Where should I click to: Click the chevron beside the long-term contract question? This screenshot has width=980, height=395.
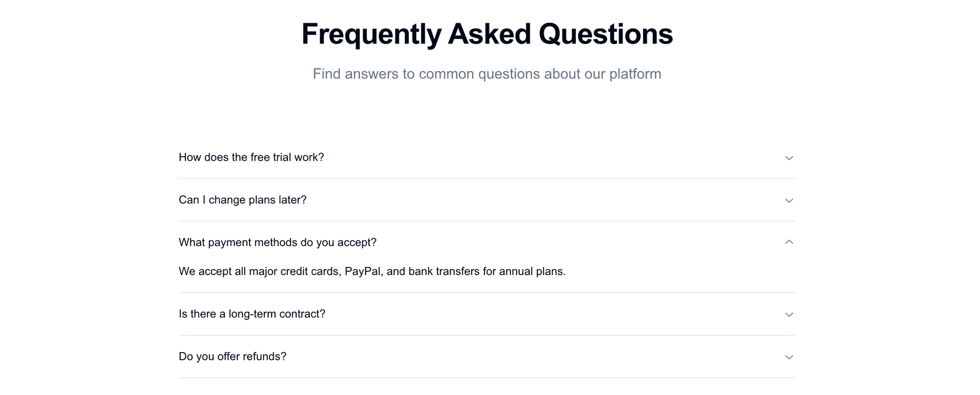789,314
